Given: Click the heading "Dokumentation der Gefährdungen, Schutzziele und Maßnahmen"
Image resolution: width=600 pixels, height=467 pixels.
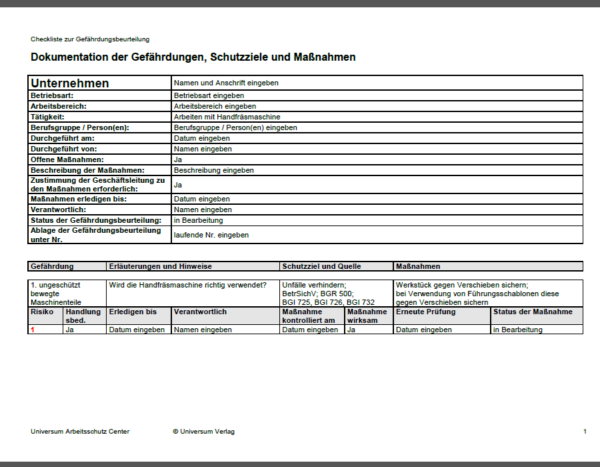Looking at the screenshot, I should coord(193,57).
